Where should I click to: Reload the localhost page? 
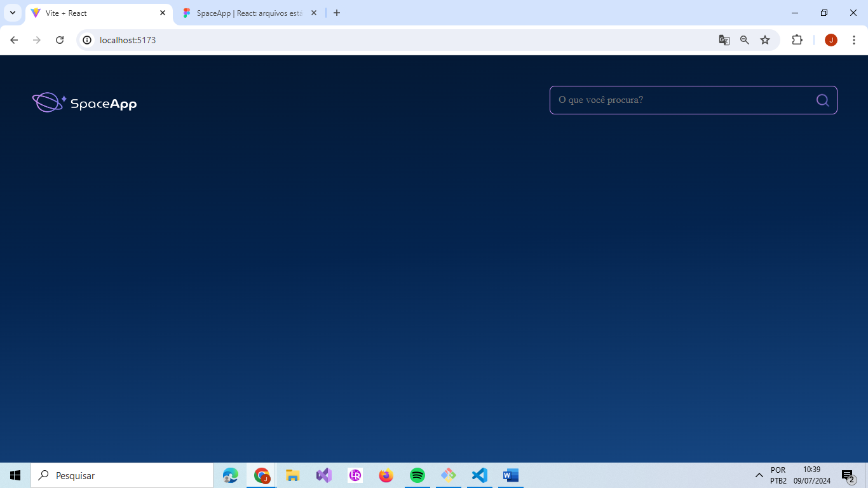tap(60, 40)
